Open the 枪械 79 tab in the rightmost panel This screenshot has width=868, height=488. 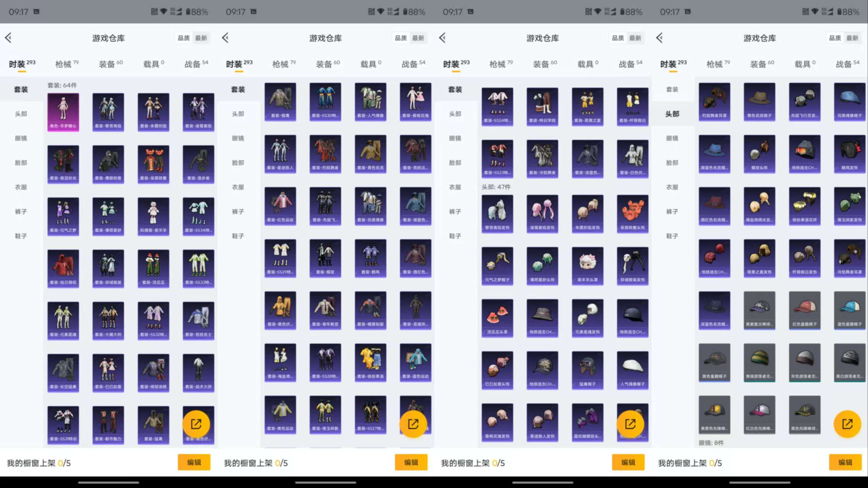[718, 64]
